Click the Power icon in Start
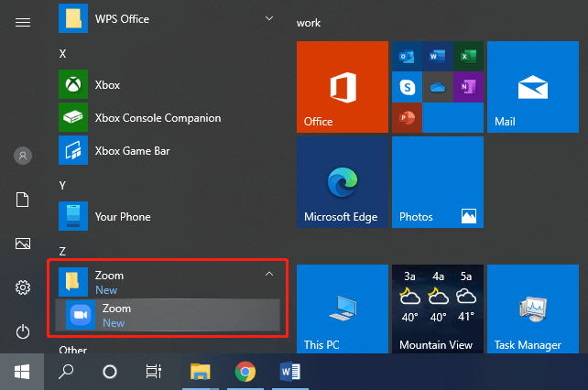 [x=23, y=331]
